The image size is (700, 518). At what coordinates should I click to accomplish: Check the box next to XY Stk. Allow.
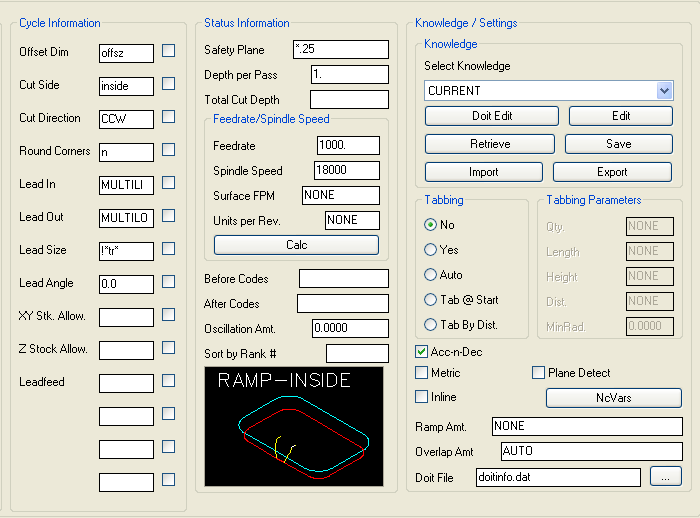point(168,315)
